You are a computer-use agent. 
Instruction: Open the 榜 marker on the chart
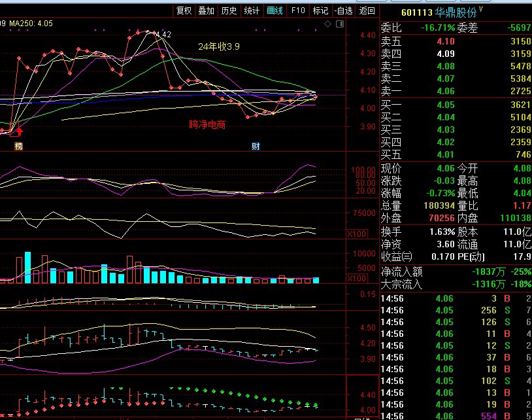[19, 147]
